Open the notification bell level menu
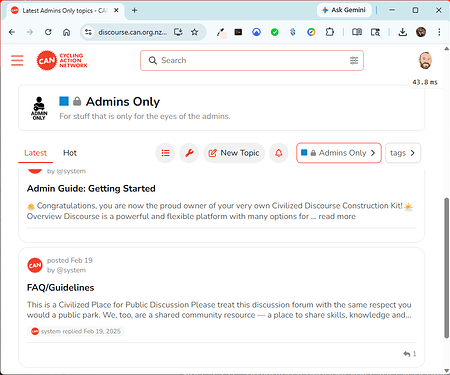This screenshot has height=375, width=450. coord(279,153)
